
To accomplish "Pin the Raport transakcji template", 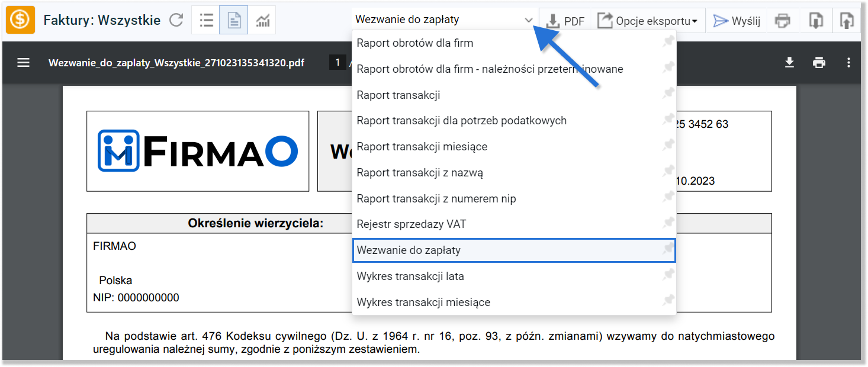I will coord(668,93).
